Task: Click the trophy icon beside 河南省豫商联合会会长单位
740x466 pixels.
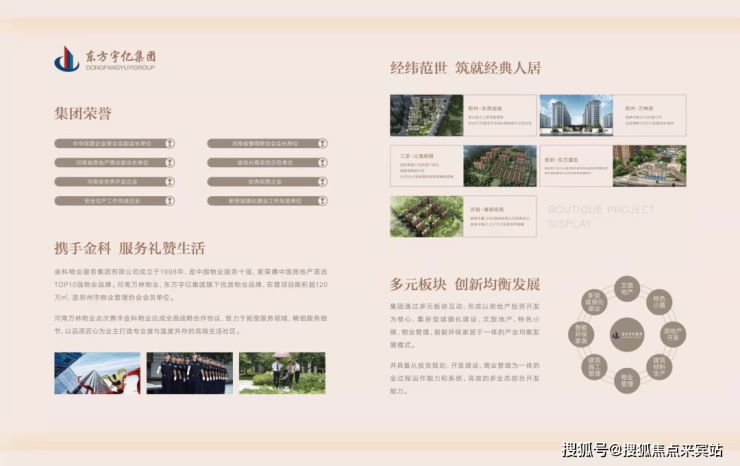Action: 322,144
